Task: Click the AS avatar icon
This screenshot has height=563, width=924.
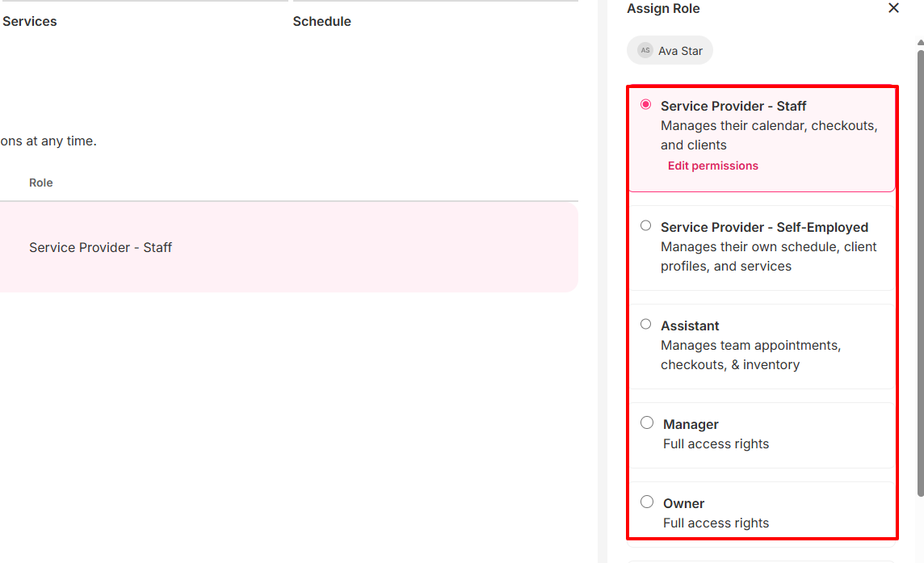Action: 645,50
